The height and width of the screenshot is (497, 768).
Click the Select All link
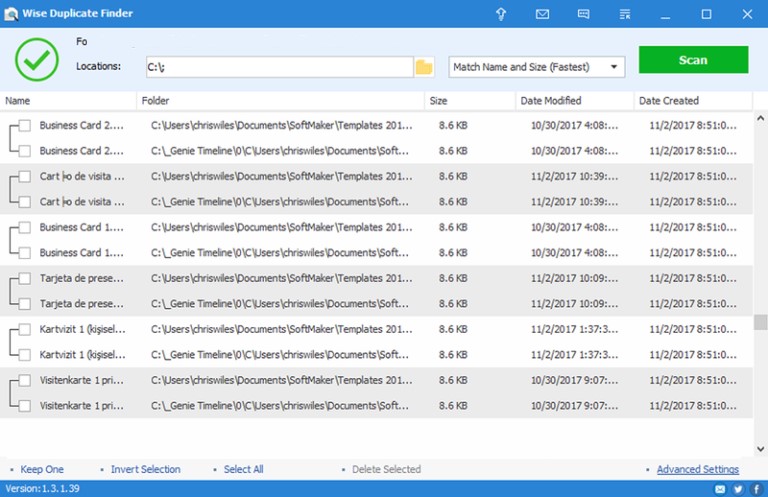[243, 469]
